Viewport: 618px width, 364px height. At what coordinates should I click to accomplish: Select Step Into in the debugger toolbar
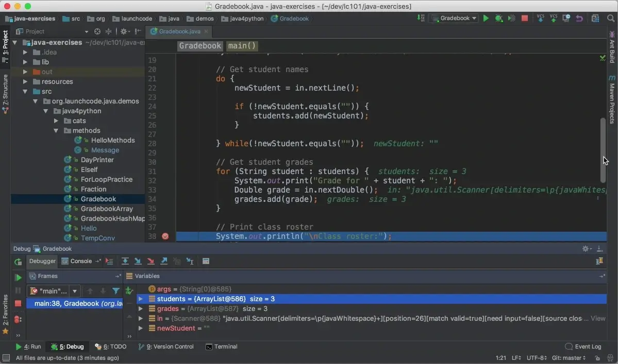[138, 261]
